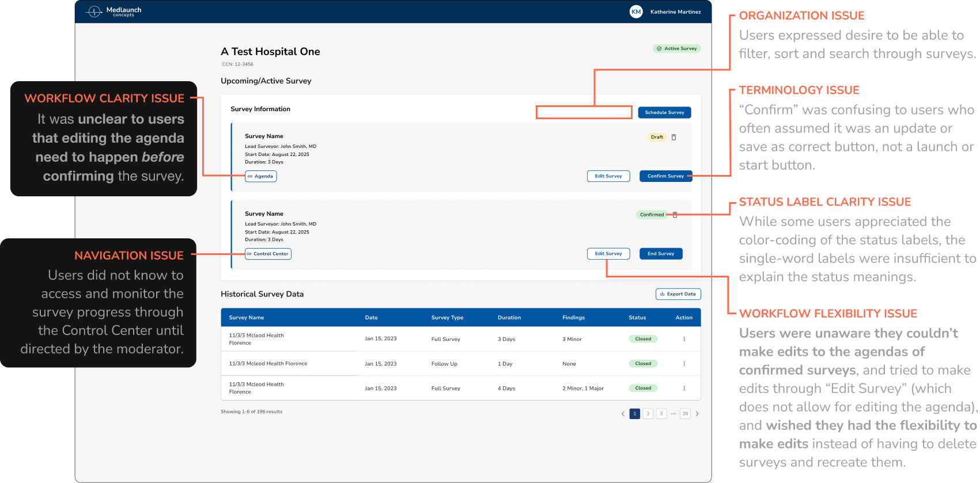Click the End Survey button
Image resolution: width=980 pixels, height=483 pixels.
coord(661,254)
